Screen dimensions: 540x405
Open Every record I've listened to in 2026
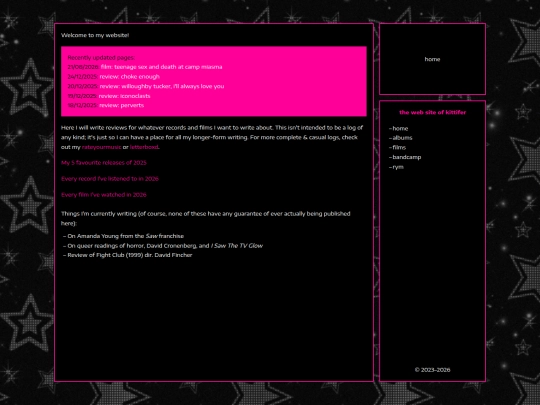point(110,179)
